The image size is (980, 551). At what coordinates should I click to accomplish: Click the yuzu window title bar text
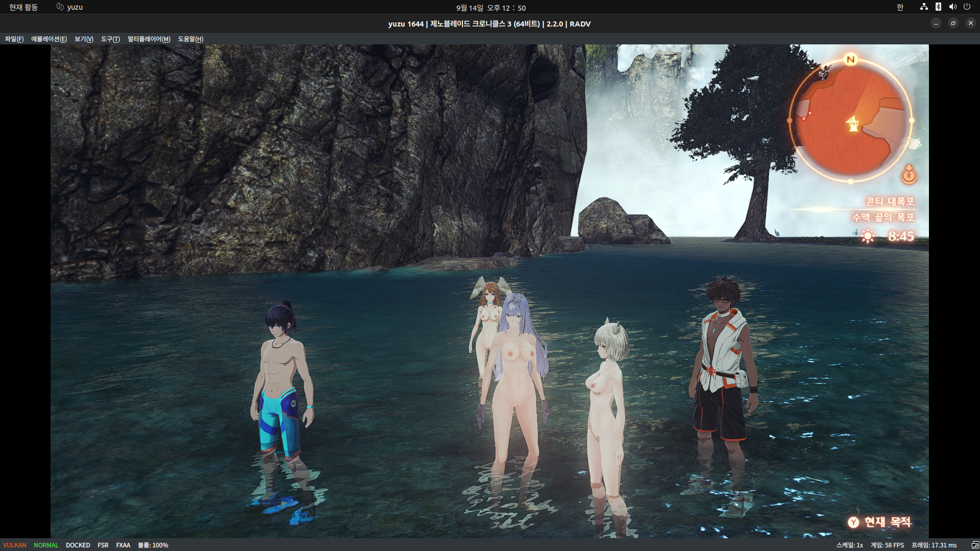click(x=489, y=24)
